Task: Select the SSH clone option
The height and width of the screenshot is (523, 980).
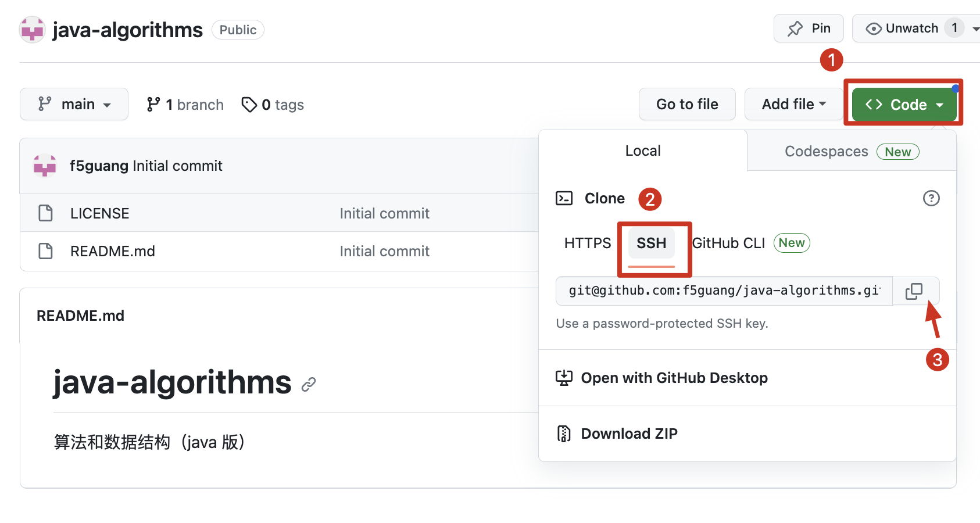Action: [x=652, y=243]
